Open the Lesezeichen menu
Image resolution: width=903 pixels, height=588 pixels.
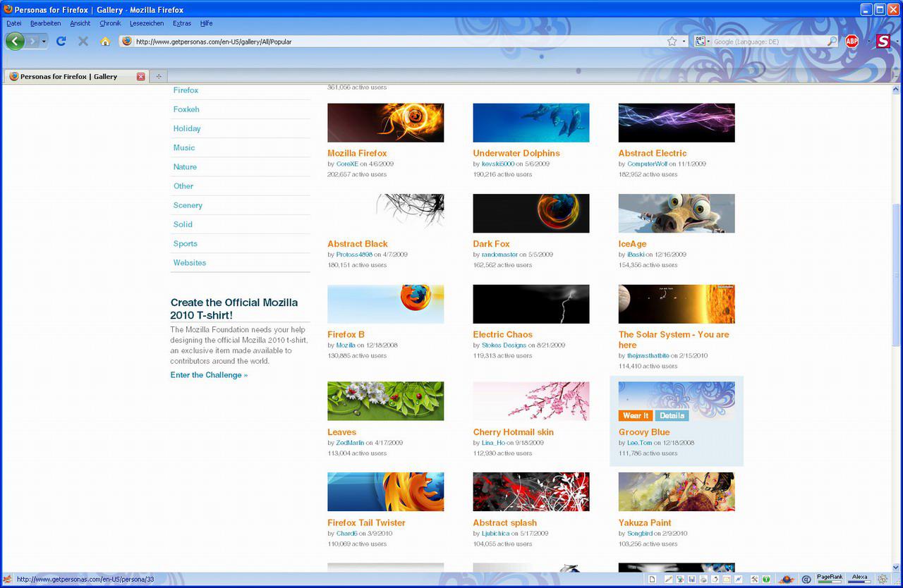pos(147,23)
